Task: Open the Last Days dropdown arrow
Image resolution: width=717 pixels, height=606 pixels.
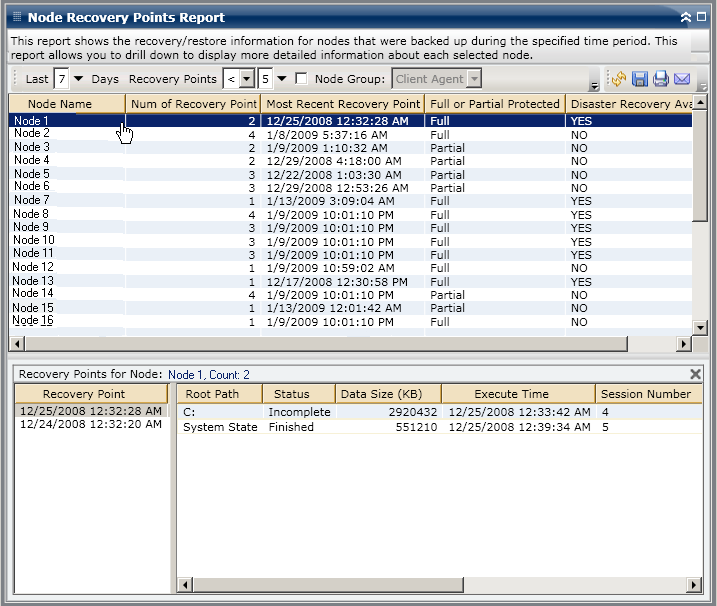Action: tap(79, 79)
